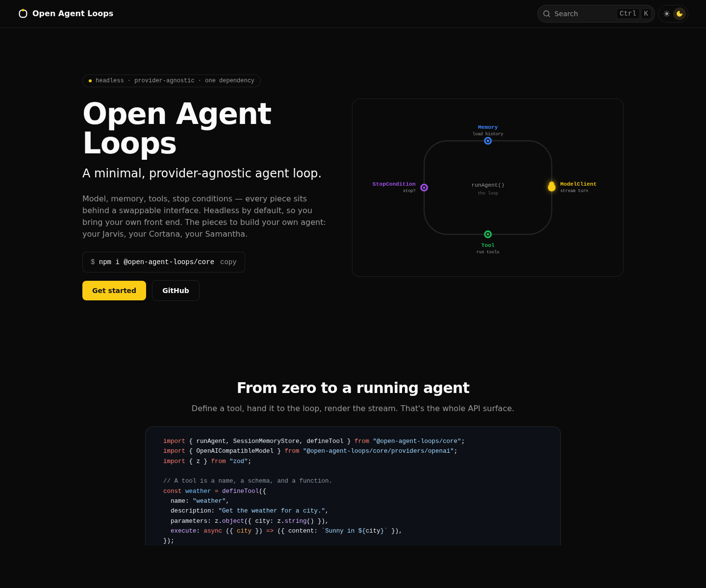Click the providers/openai import string
Viewport: 706px width, 588px height.
coord(378,451)
